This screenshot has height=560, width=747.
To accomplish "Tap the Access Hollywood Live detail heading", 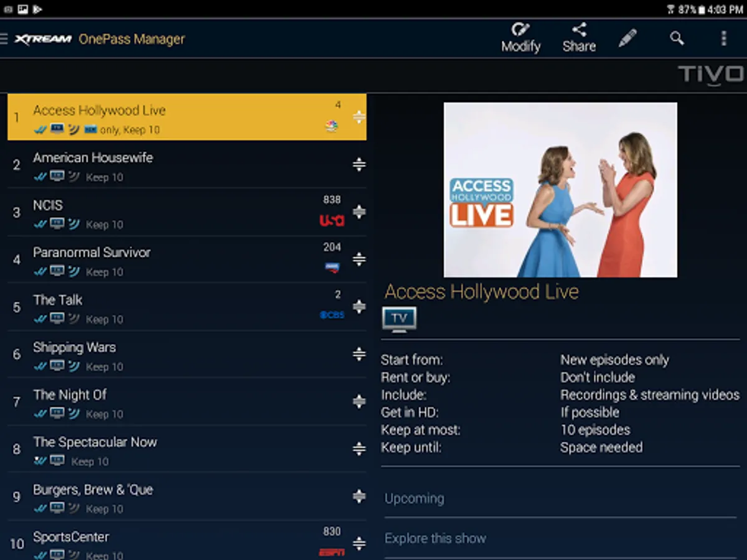I will 482,292.
